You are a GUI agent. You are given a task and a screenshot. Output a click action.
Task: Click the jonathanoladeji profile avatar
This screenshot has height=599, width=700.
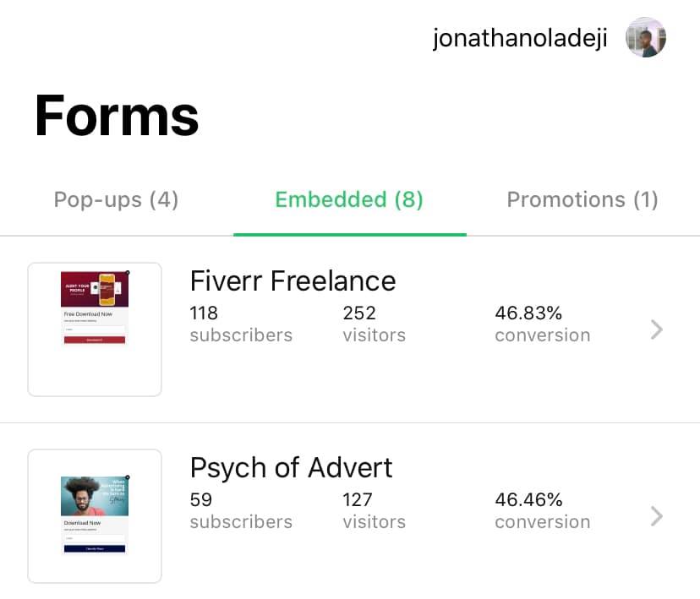(646, 38)
